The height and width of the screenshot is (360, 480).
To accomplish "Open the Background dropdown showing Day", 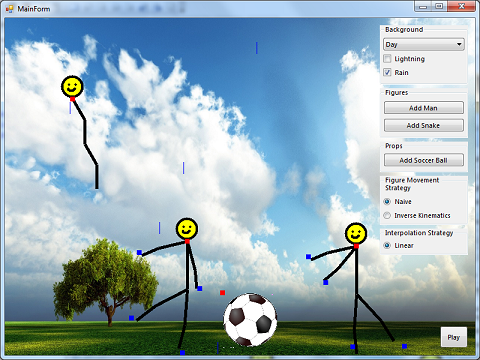I will tap(424, 44).
